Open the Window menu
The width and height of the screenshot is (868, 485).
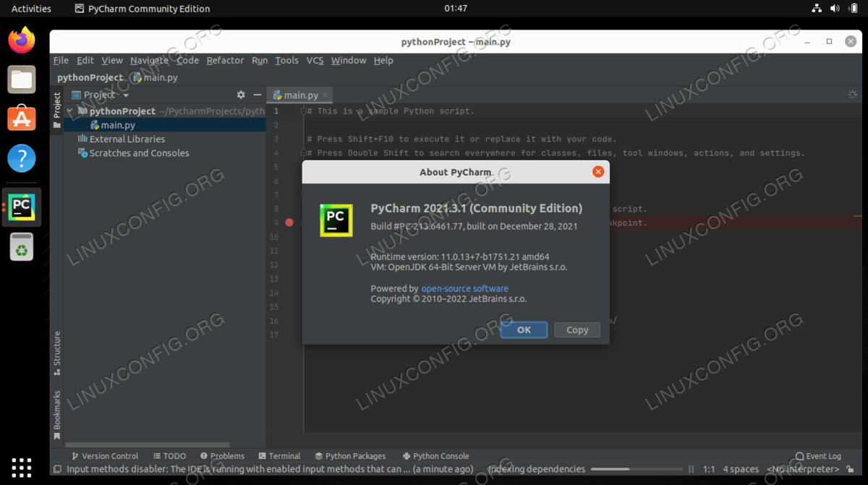[349, 61]
